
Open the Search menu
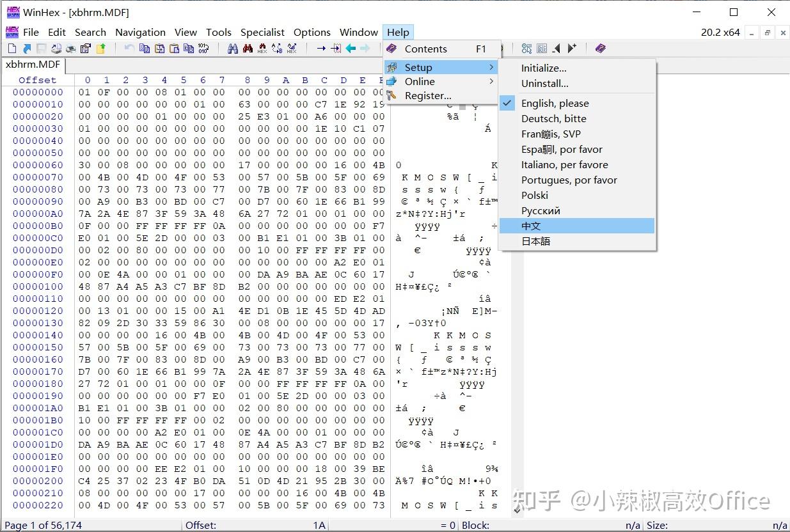90,32
